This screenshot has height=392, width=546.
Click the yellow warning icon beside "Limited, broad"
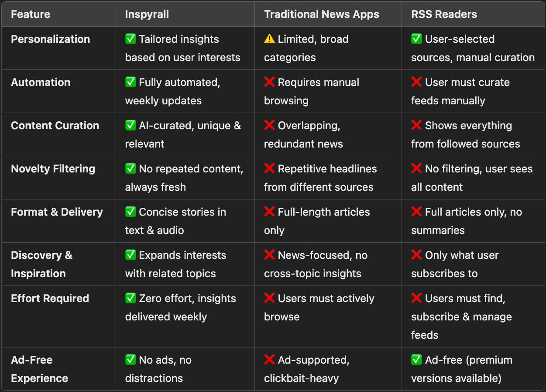269,39
